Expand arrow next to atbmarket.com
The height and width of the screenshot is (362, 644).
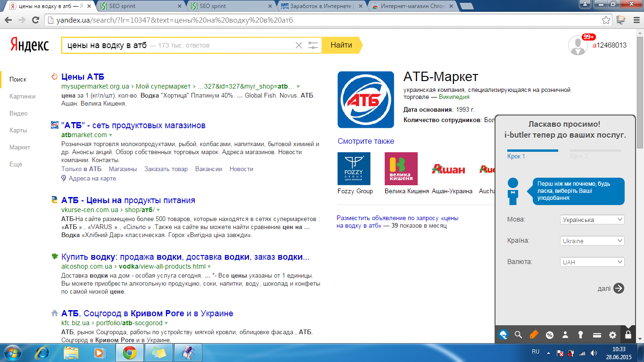111,135
